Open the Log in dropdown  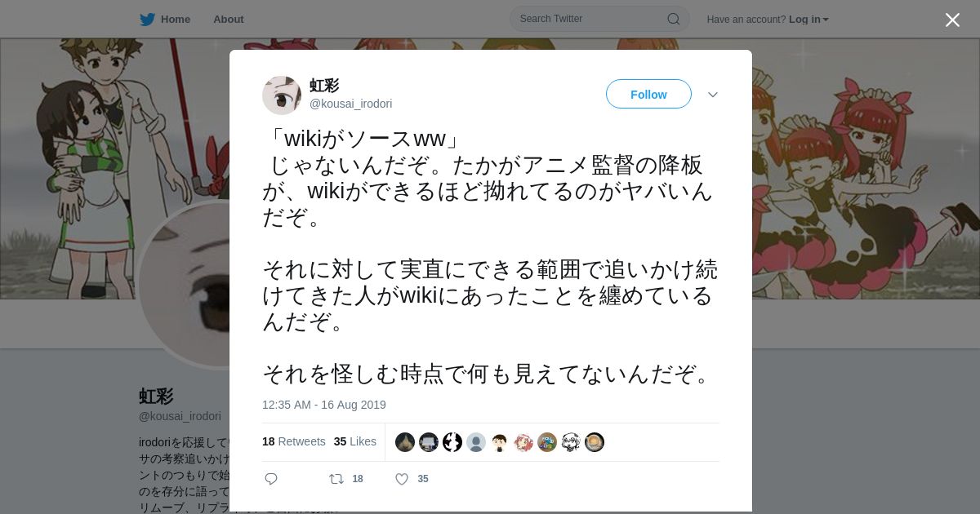click(808, 20)
